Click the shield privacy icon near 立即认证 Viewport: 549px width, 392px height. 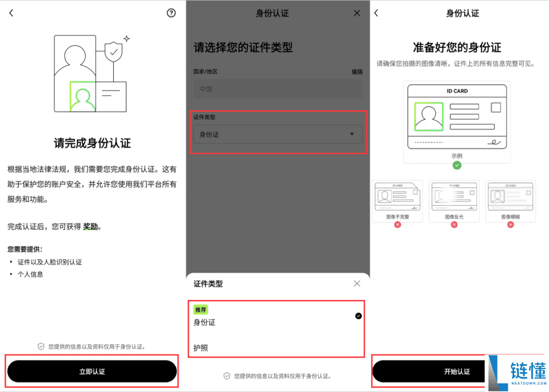41,346
